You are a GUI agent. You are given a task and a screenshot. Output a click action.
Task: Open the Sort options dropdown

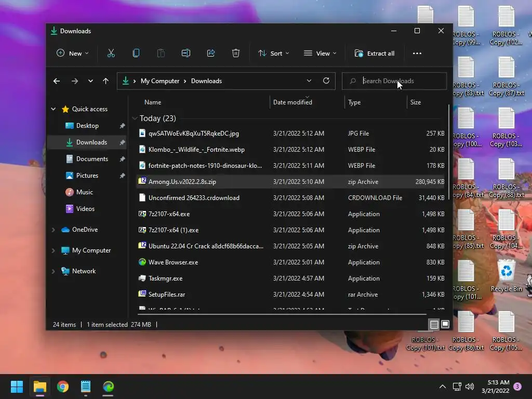[x=273, y=54]
